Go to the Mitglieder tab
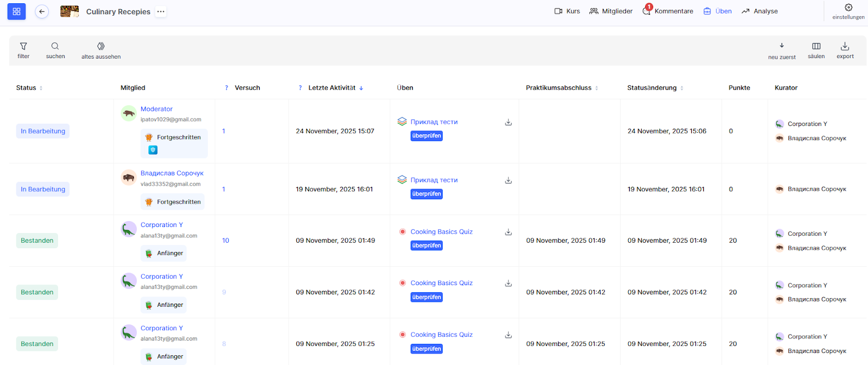 tap(611, 11)
